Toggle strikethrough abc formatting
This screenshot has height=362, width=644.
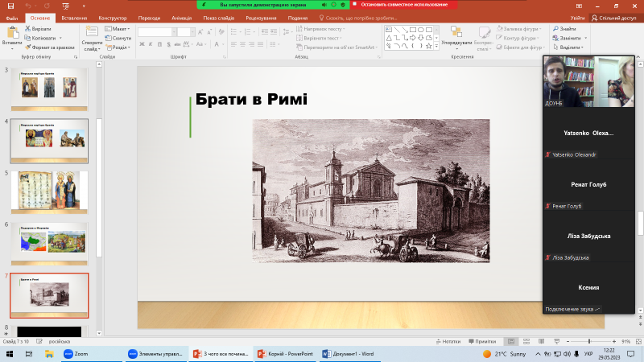click(x=177, y=44)
